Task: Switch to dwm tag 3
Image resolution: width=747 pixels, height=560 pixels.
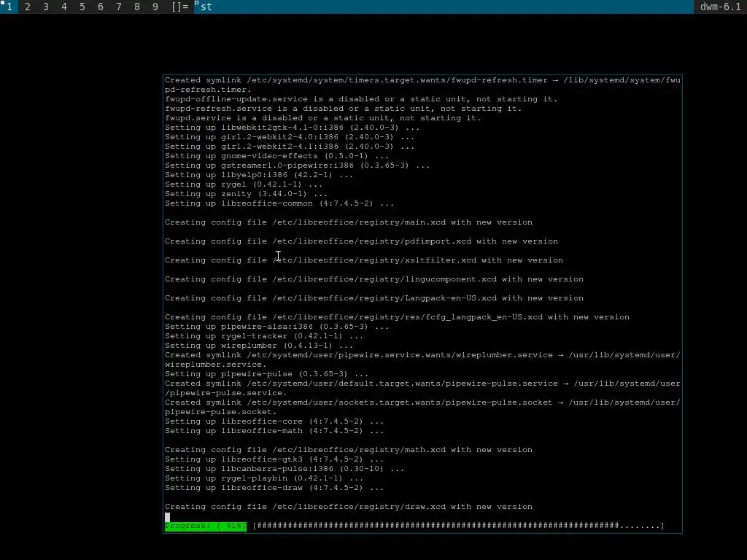Action: (46, 7)
